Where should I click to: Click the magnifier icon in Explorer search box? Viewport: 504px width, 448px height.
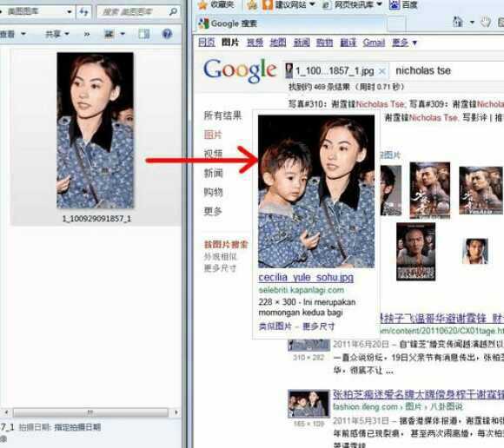click(173, 12)
